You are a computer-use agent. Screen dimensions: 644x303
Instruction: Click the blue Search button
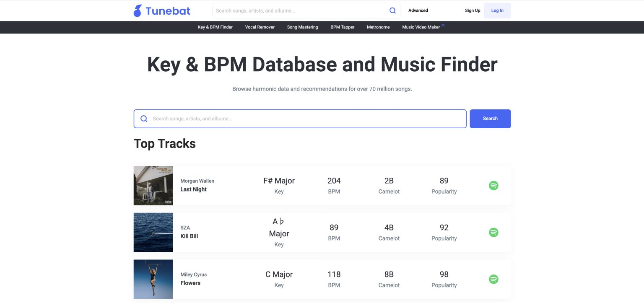(490, 119)
